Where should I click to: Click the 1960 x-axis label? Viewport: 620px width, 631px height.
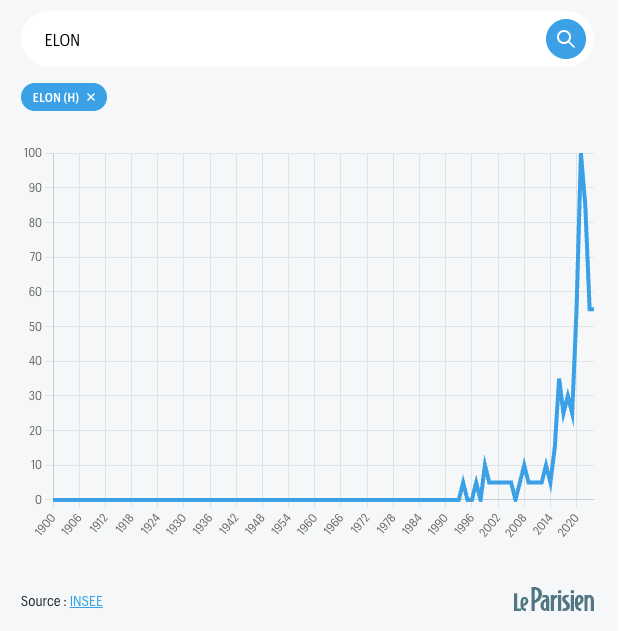coord(306,524)
